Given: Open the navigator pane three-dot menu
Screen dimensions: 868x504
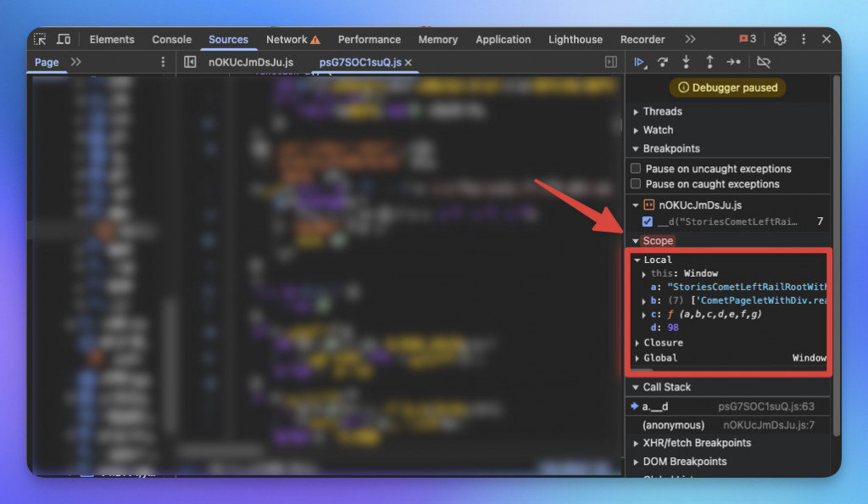Looking at the screenshot, I should [163, 62].
